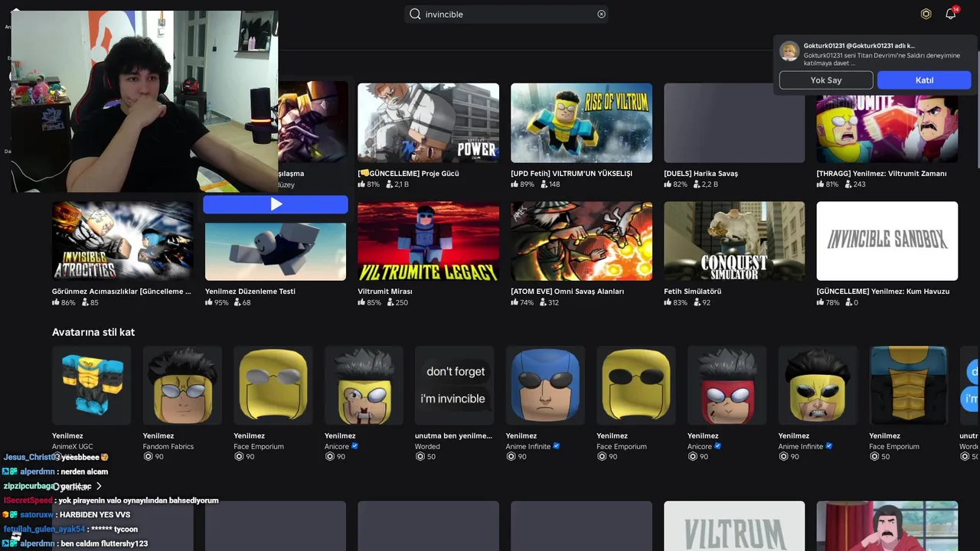Open Proje Gücü game thumbnail
980x551 pixels.
(x=428, y=123)
